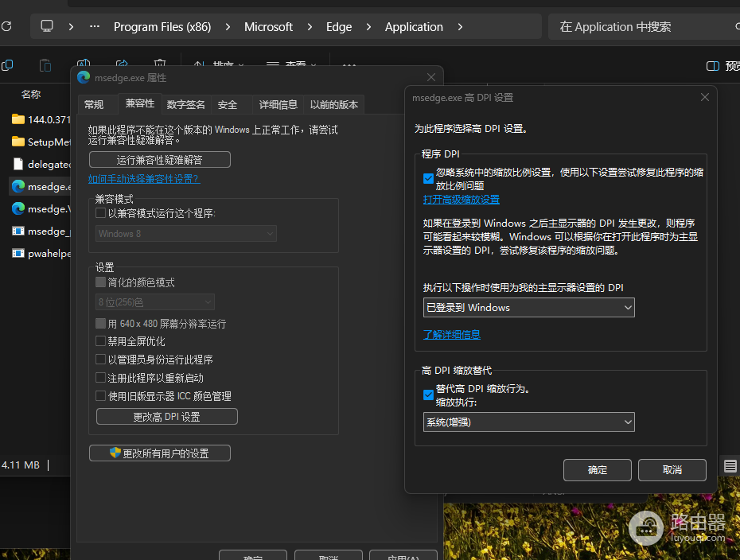Select the SetupMetrics folder
Viewport: 740px width, 560px height.
(41, 142)
